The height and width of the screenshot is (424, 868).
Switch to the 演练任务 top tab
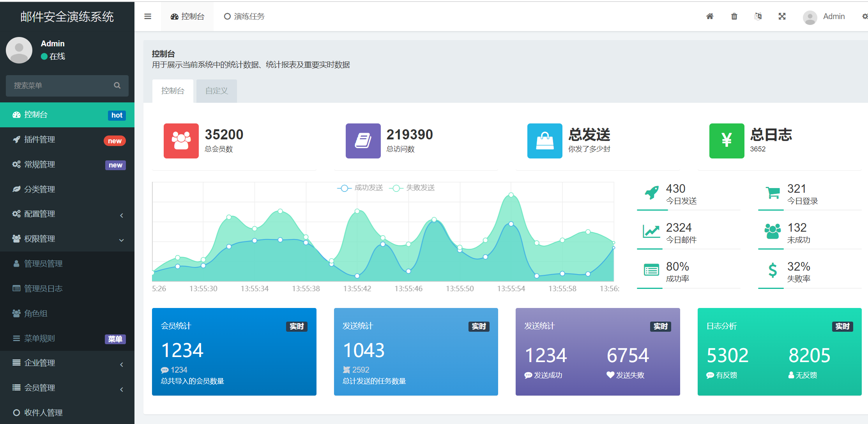[244, 16]
